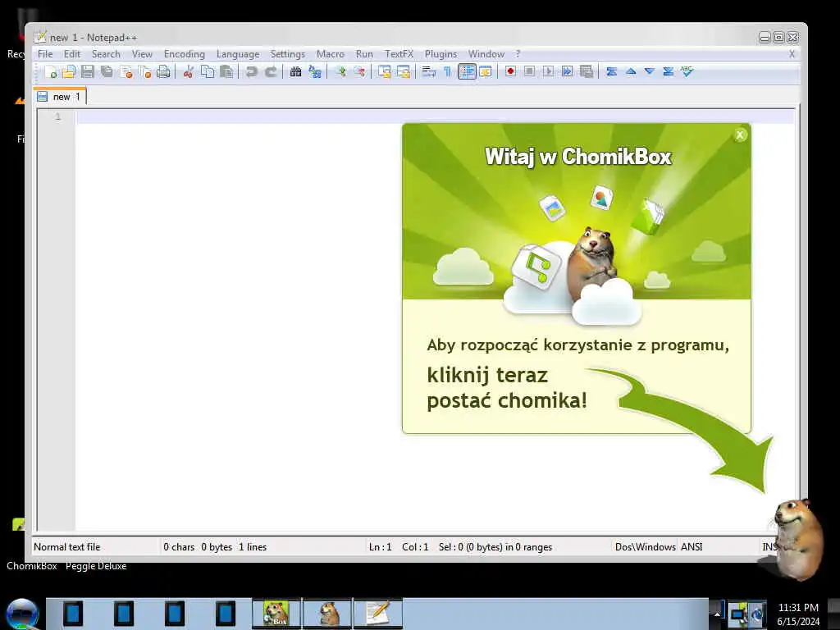
Task: Click the blue down triangle toolbar icon
Action: [650, 71]
